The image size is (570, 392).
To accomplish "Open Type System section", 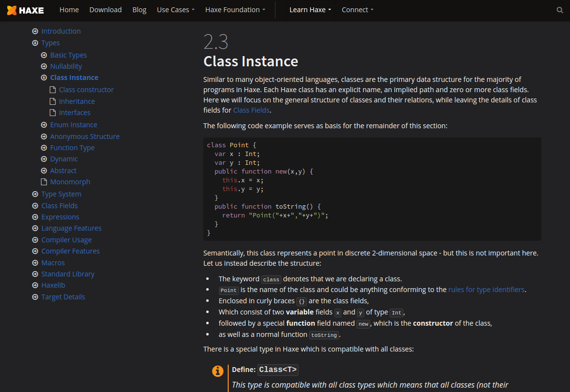I will [x=61, y=194].
